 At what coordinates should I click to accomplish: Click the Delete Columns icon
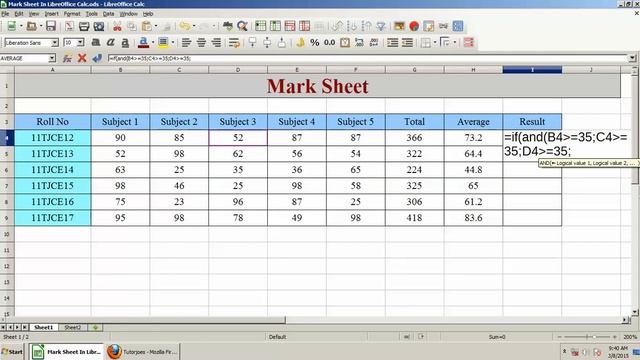click(304, 27)
